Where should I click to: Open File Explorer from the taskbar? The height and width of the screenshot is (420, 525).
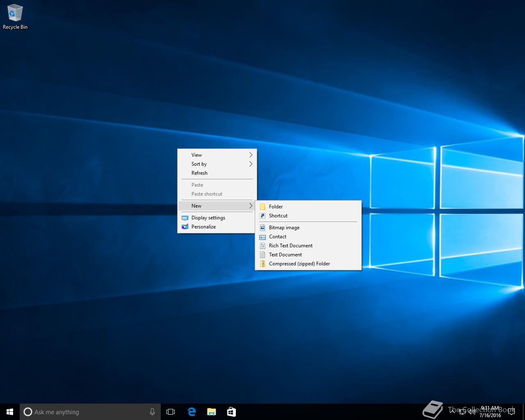coord(212,412)
